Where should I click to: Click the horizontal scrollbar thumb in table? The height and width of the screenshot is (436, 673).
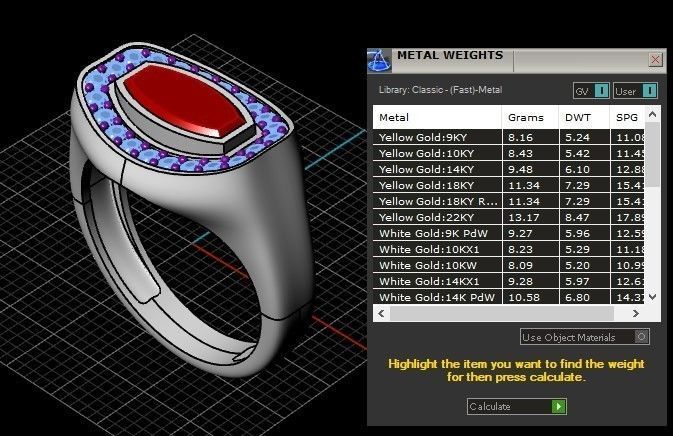click(x=501, y=314)
